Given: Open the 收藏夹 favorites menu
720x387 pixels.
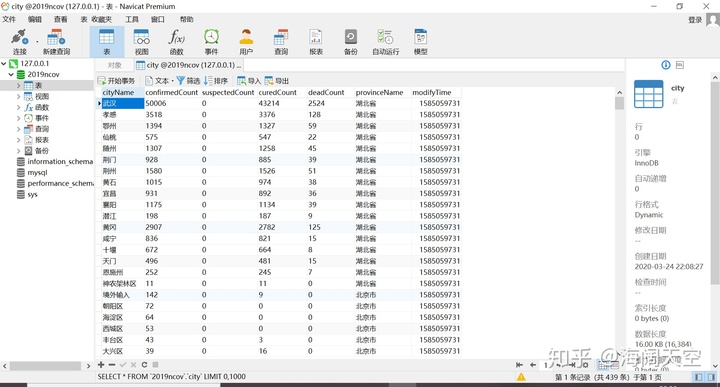Looking at the screenshot, I should (x=101, y=19).
